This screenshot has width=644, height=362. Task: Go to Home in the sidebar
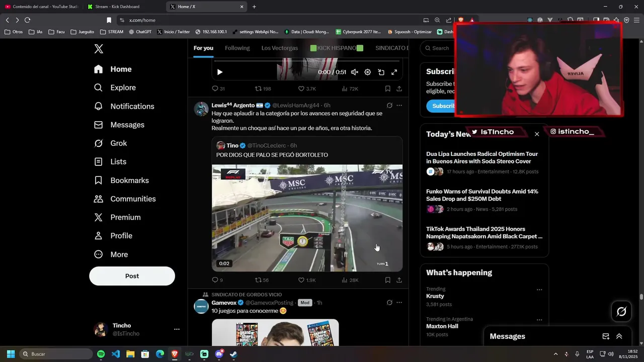click(x=113, y=69)
